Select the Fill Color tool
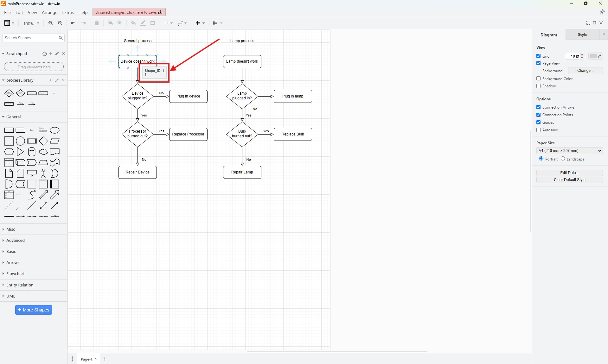The height and width of the screenshot is (364, 608). pos(133,23)
